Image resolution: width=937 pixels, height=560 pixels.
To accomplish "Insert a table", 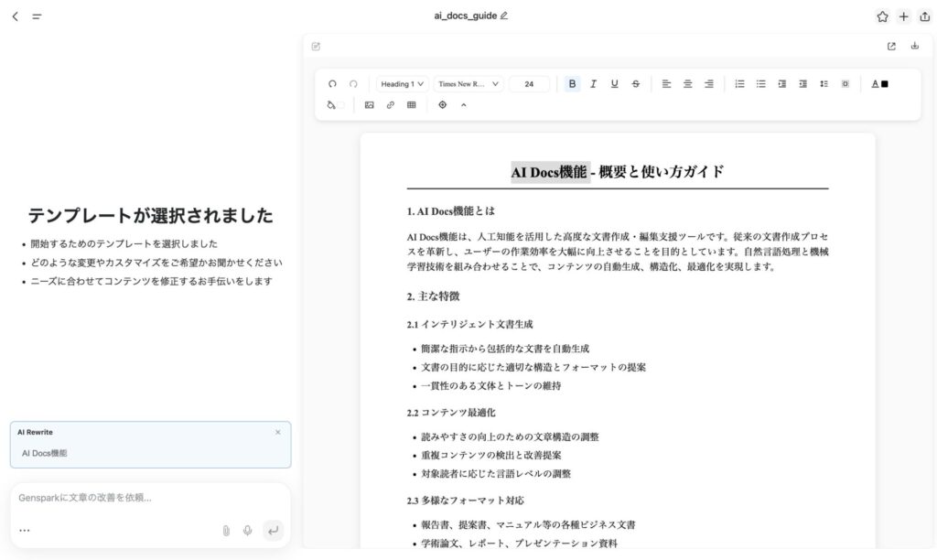I will pos(411,105).
